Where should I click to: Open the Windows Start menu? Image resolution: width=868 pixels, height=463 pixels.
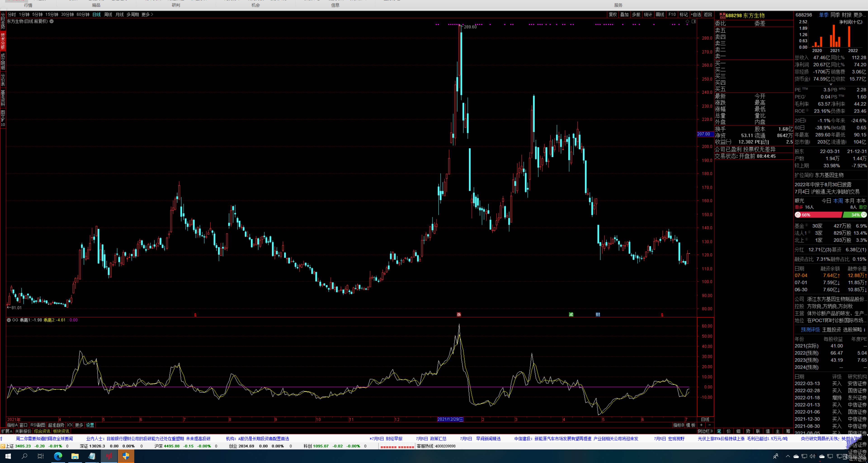[8, 456]
